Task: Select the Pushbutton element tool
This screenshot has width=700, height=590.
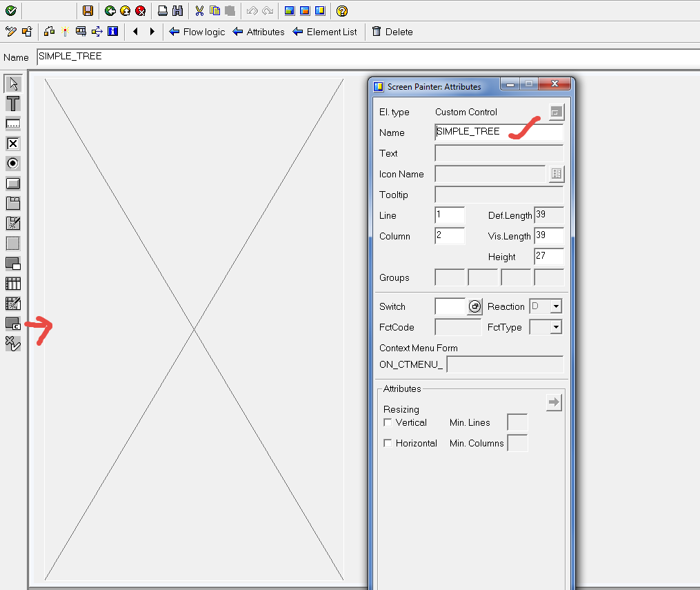Action: pos(14,183)
